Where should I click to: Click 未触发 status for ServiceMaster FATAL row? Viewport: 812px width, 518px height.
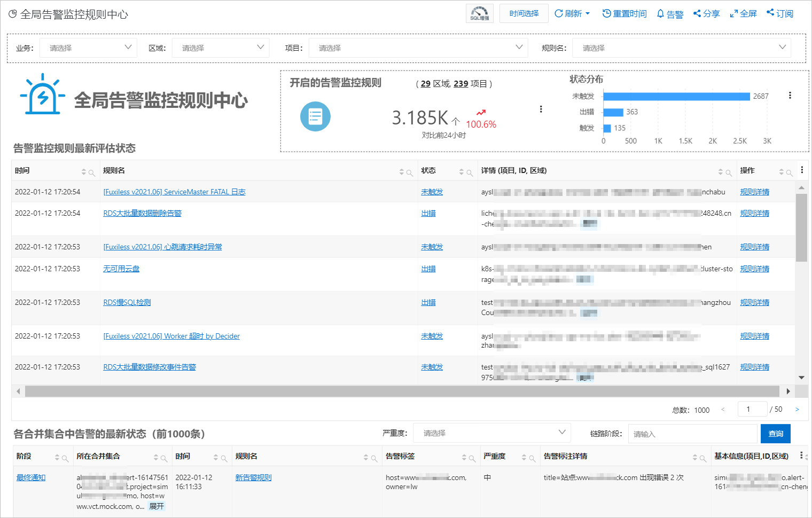[432, 192]
